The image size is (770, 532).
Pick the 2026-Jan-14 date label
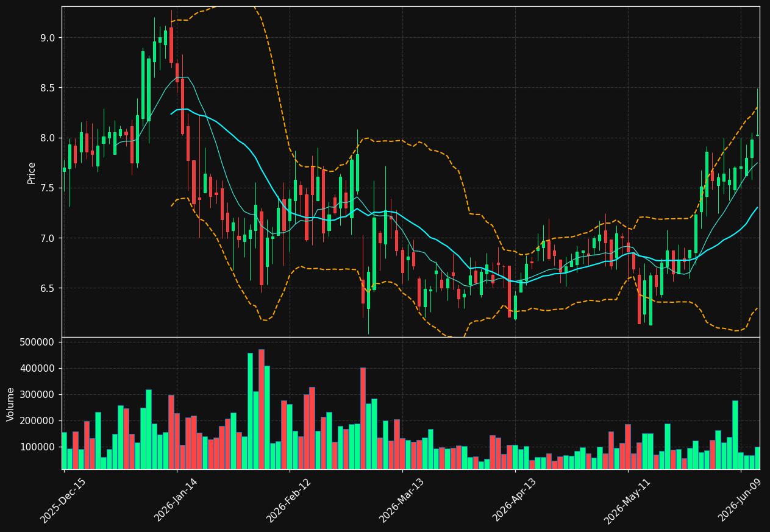(176, 500)
